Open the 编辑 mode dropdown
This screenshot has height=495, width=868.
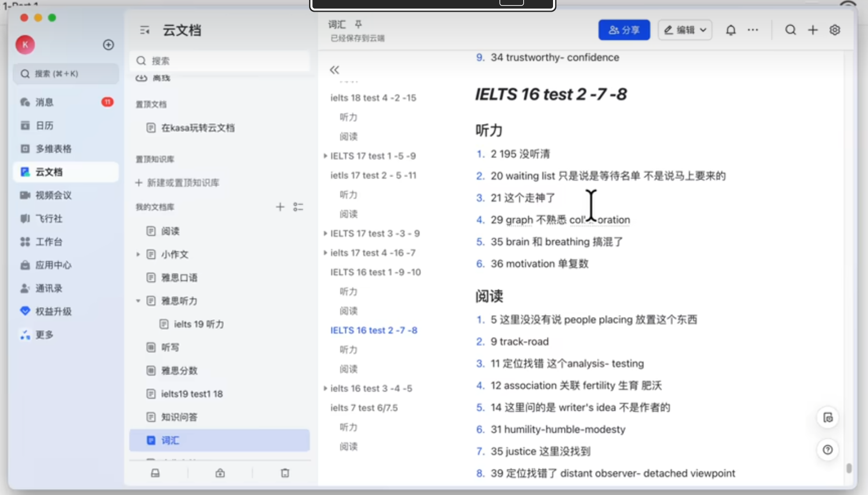tap(685, 30)
